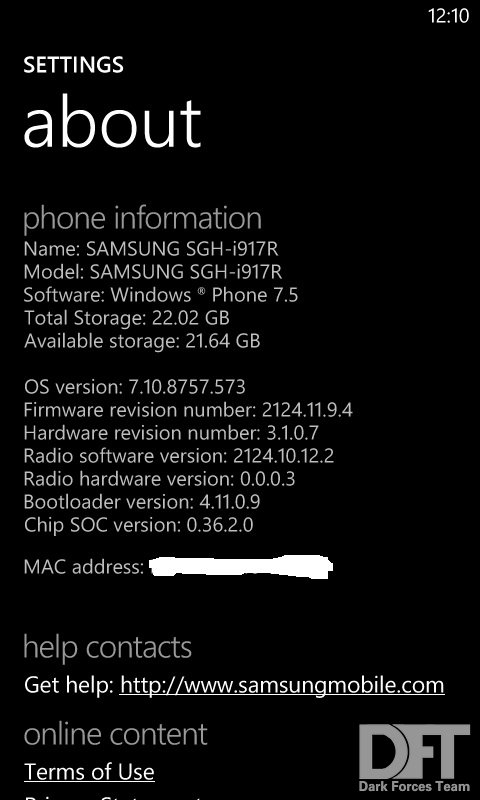Tap the large 'about' page title

(x=112, y=123)
